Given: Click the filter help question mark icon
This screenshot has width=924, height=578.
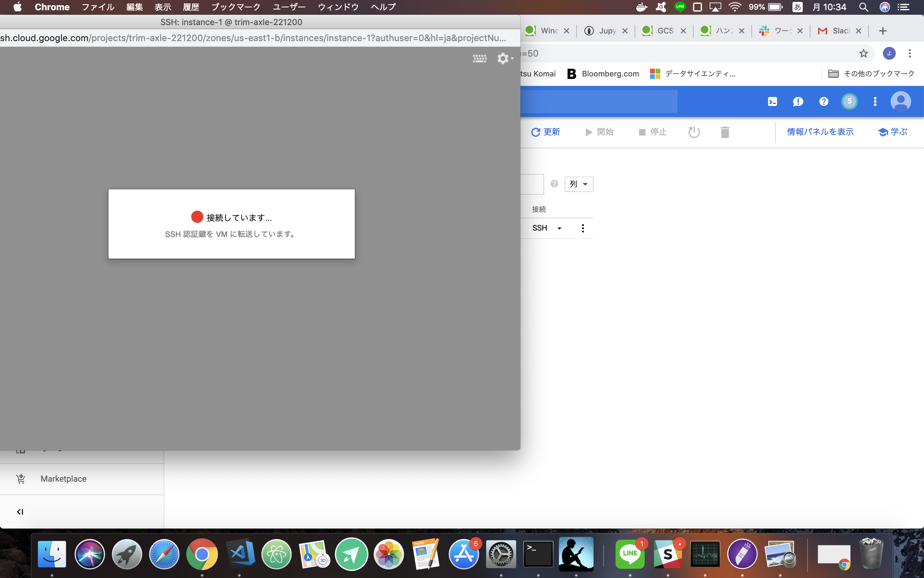Looking at the screenshot, I should tap(554, 184).
